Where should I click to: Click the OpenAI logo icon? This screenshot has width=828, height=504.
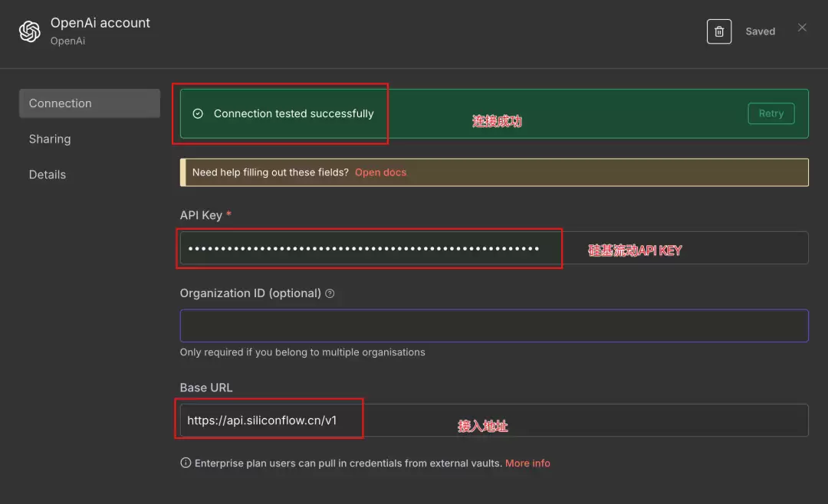pyautogui.click(x=30, y=31)
